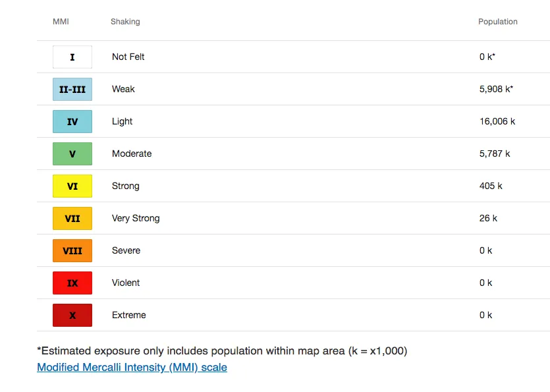
Task: Click the Strong population value 405 k
Action: (x=491, y=186)
